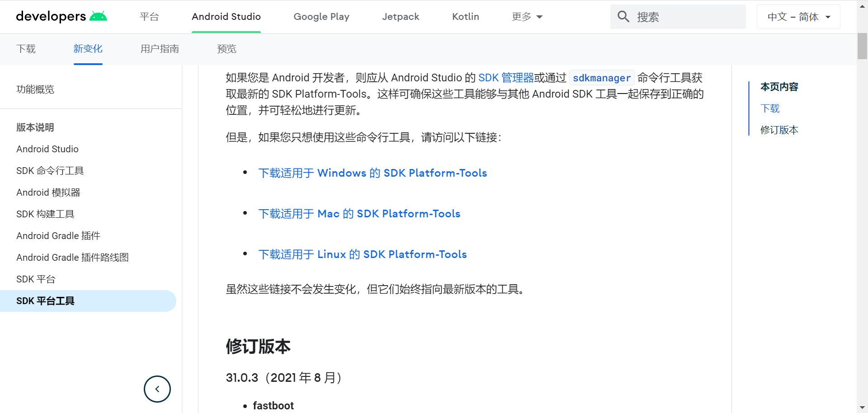Open 下载适用于 Windows 的 SDK Platform-Tools
This screenshot has width=868, height=413.
(x=373, y=173)
